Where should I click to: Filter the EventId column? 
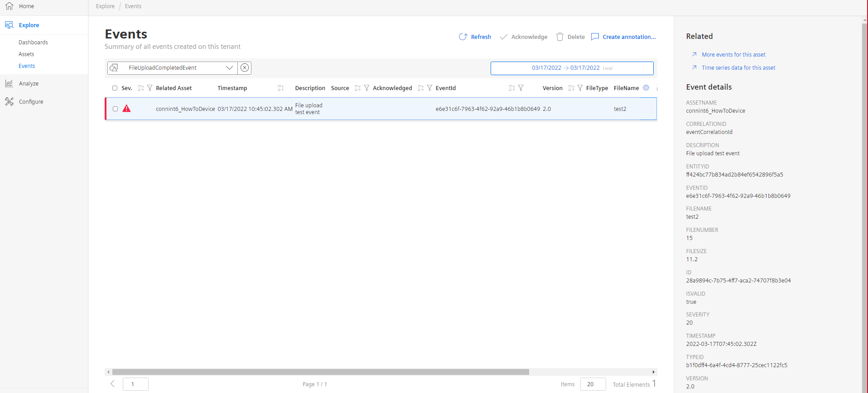pyautogui.click(x=521, y=88)
